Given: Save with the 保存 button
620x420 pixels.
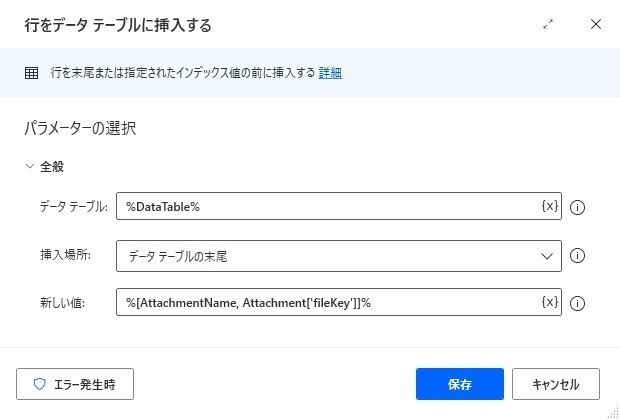Looking at the screenshot, I should tap(460, 384).
